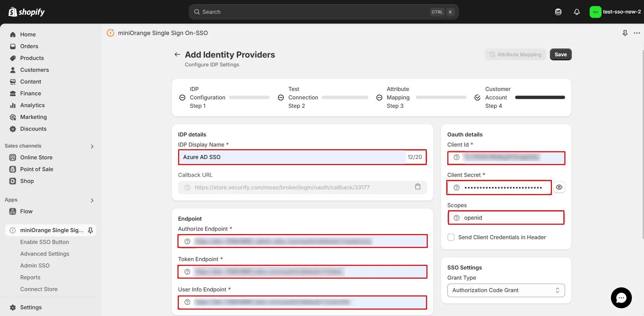Open the Advanced Settings page

click(x=45, y=254)
